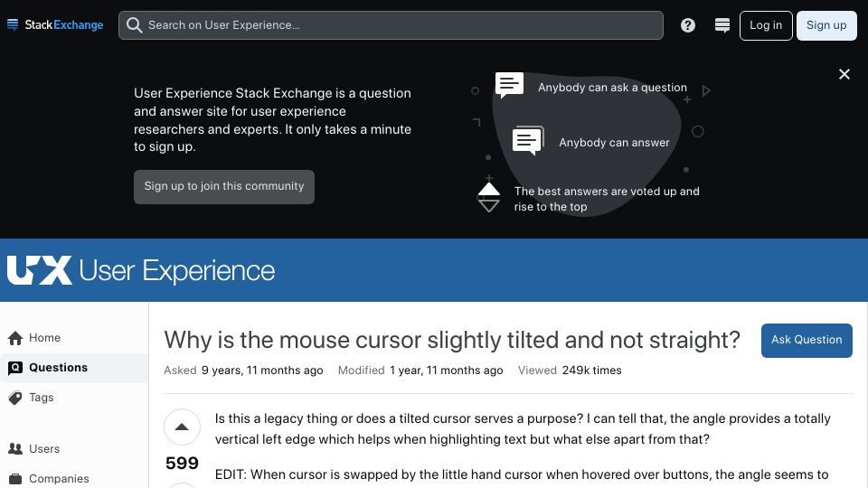Click the Ask Question button

(x=807, y=341)
